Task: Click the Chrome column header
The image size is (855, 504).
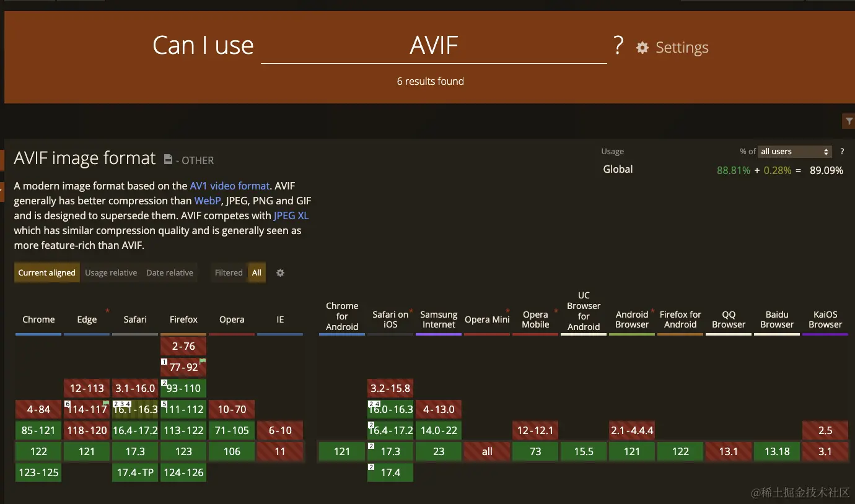Action: [x=38, y=319]
